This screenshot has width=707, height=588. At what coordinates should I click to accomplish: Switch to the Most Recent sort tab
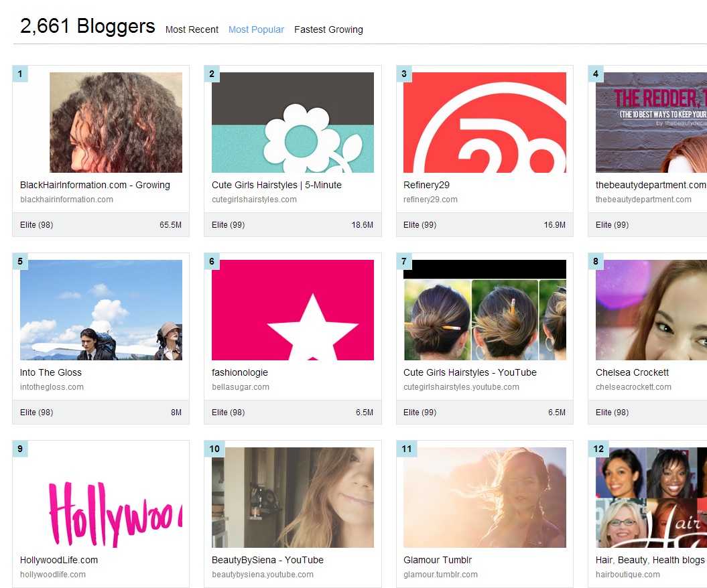[x=192, y=29]
